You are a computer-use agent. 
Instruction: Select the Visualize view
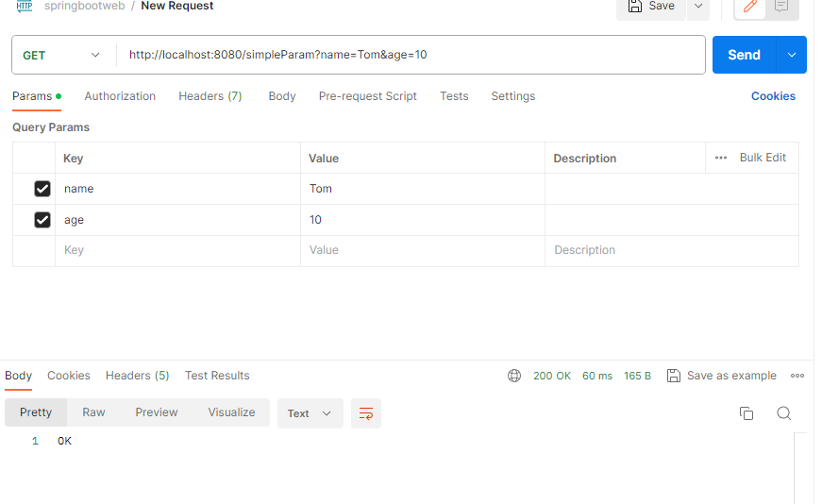click(x=231, y=412)
